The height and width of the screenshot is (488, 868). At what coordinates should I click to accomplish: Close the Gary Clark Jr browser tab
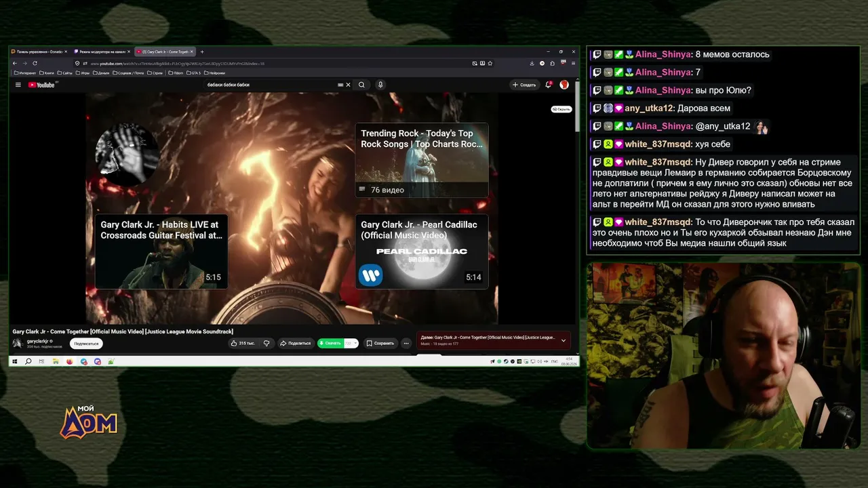[x=192, y=52]
